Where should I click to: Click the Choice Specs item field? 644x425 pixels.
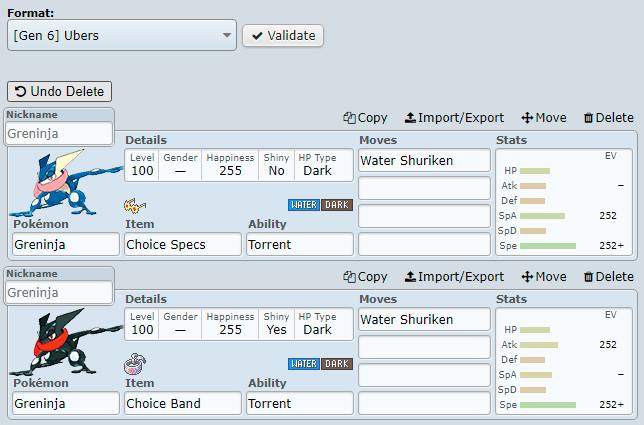pyautogui.click(x=183, y=244)
